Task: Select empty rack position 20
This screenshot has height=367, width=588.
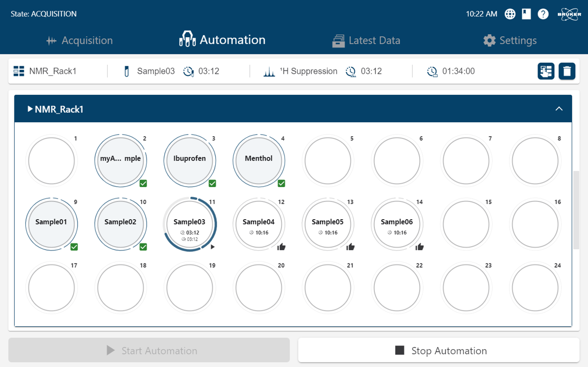Action: (x=259, y=287)
